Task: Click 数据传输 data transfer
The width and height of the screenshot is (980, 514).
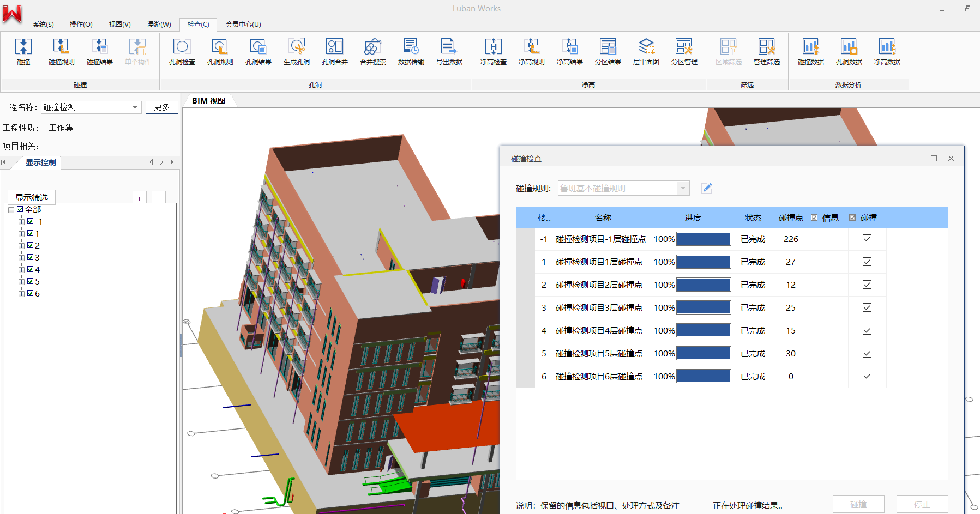Action: [x=411, y=52]
